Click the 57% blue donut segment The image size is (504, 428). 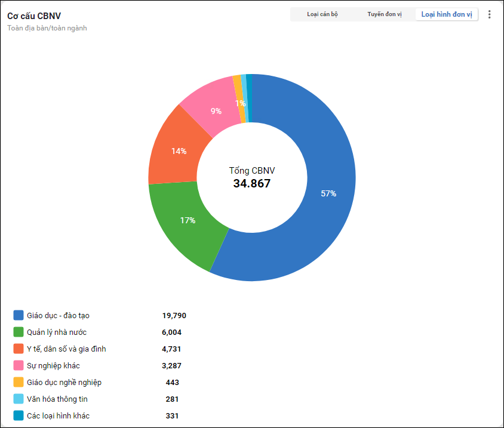point(328,193)
